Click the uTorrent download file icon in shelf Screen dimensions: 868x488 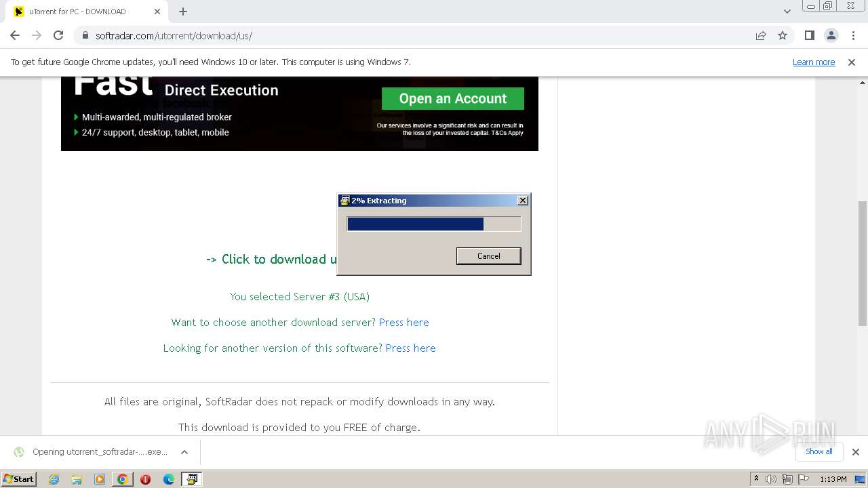[19, 452]
